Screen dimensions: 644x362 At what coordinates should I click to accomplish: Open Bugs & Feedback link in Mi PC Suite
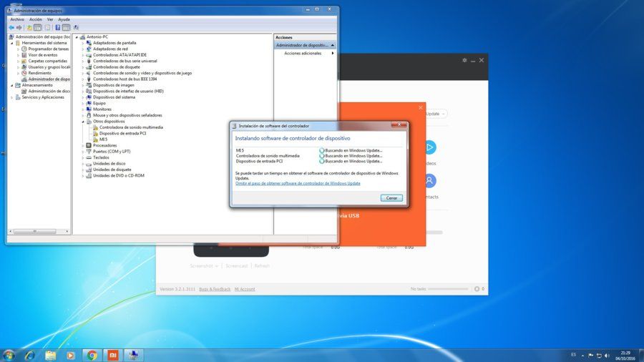click(215, 289)
